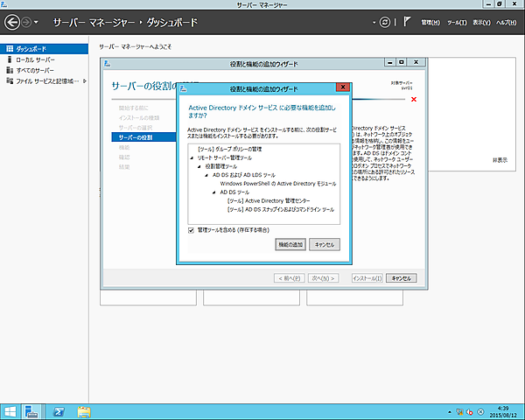Click the 非表示 link in welcome panel
525x420 pixels.
click(x=500, y=160)
